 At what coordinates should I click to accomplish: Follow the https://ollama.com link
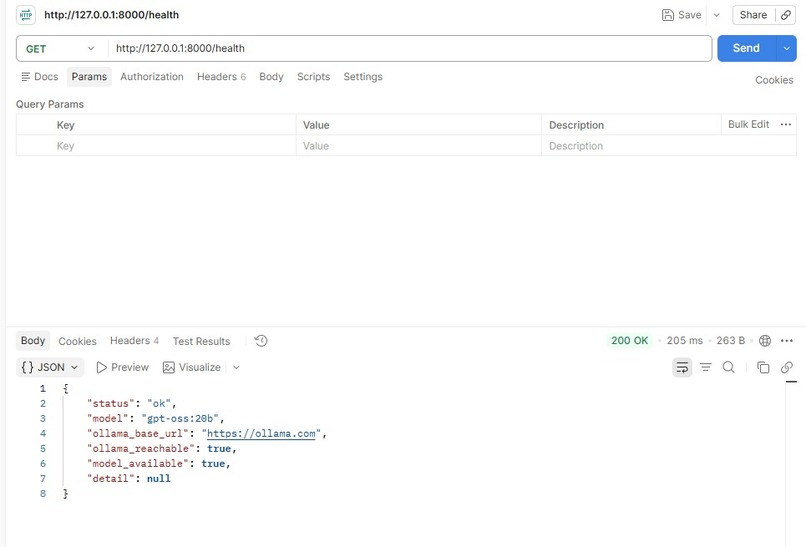click(261, 433)
